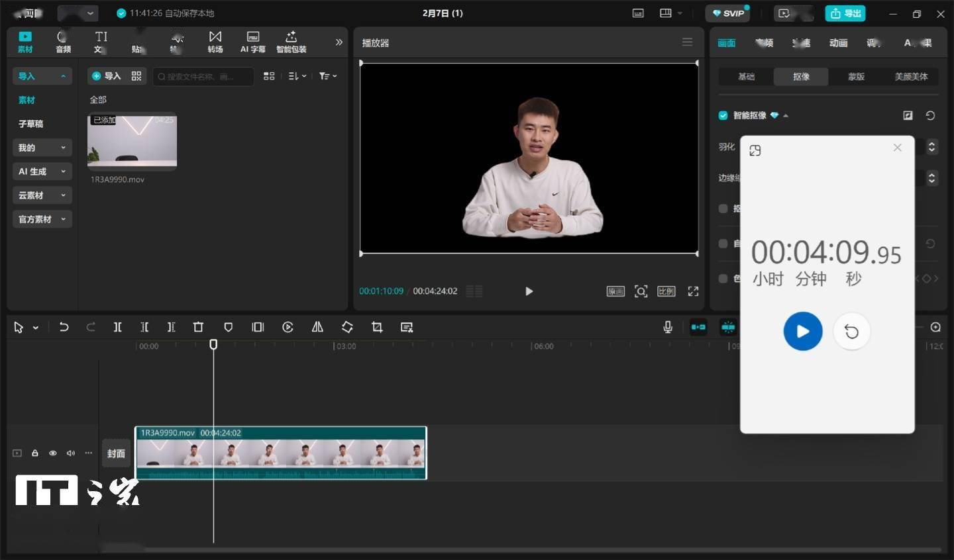Click the delete trash icon

(198, 327)
